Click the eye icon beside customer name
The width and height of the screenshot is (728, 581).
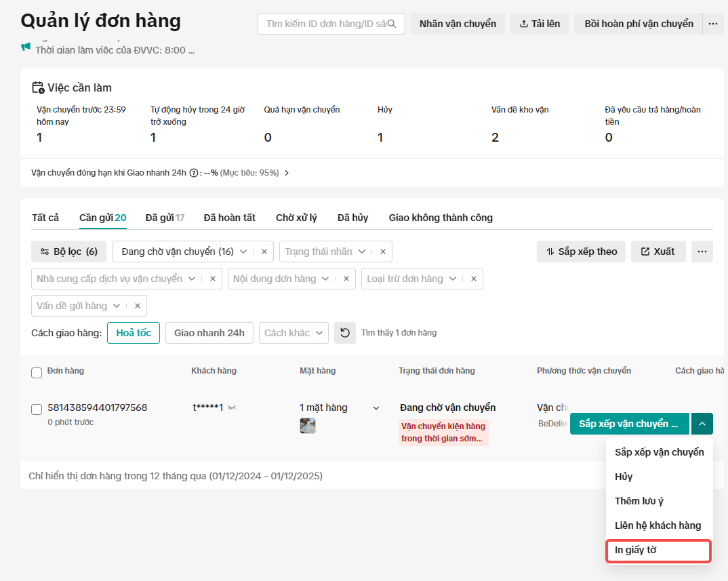[232, 407]
